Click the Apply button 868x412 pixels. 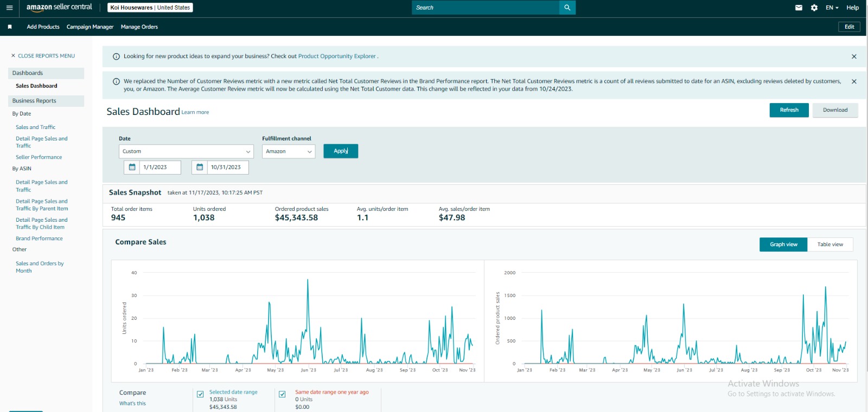341,151
